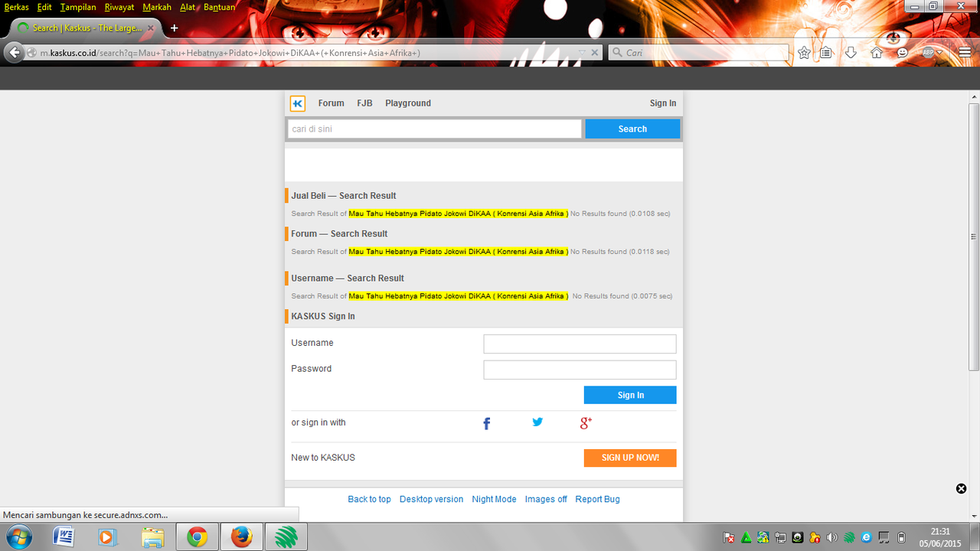
Task: Open the Berkas menu
Action: [x=17, y=7]
